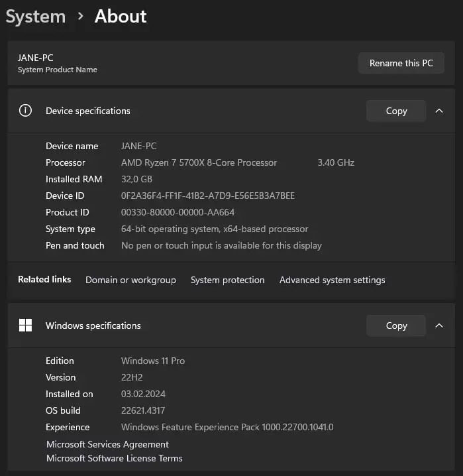Open Advanced system settings link
The width and height of the screenshot is (463, 476).
[333, 280]
